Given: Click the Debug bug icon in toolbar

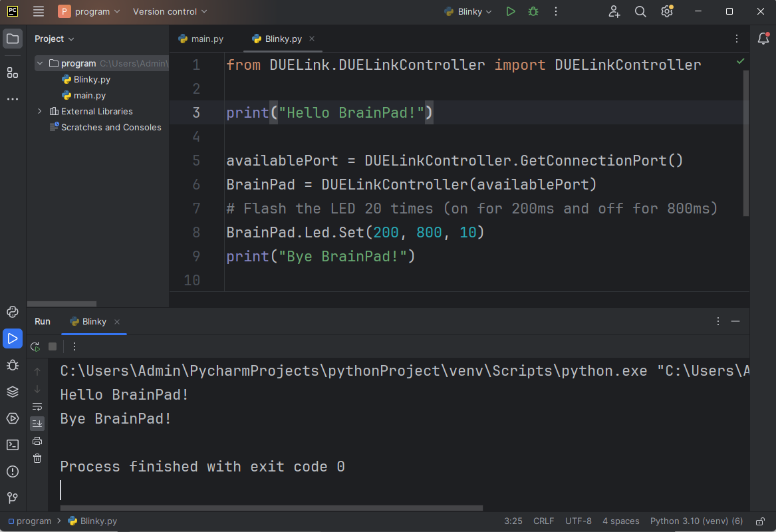Looking at the screenshot, I should tap(533, 11).
